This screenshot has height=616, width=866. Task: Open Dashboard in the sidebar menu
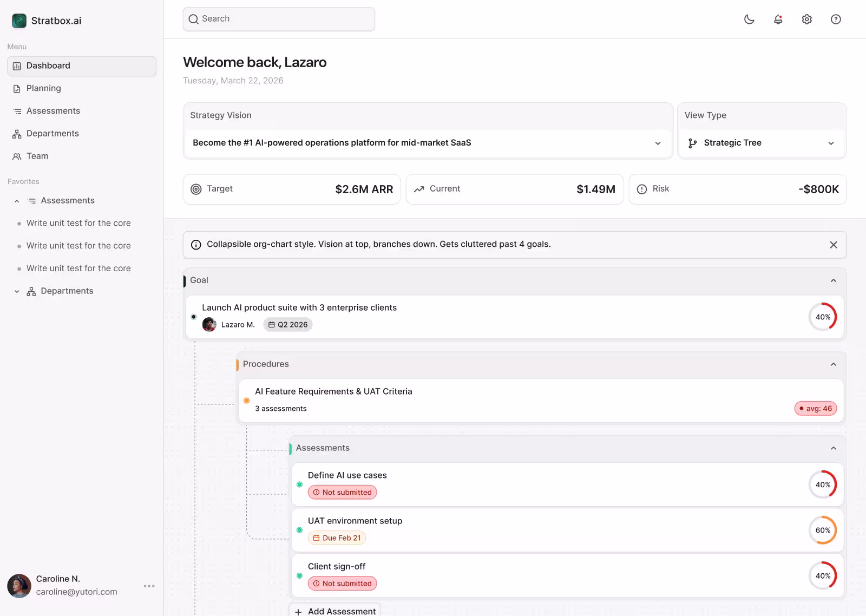(82, 66)
